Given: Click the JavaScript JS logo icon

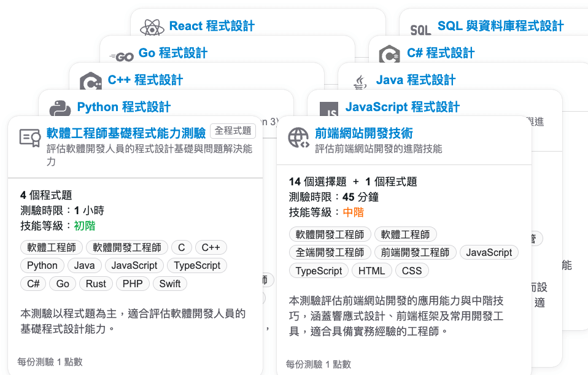Looking at the screenshot, I should (x=329, y=111).
